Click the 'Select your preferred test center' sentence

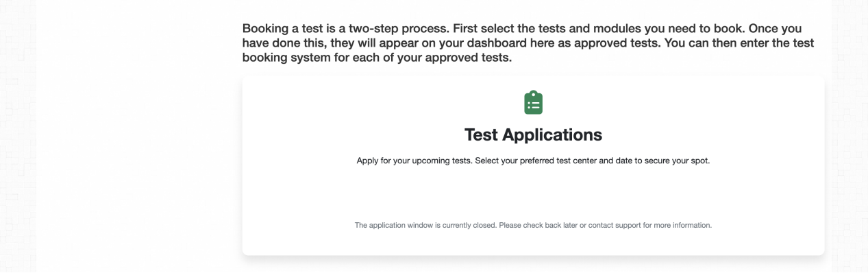tap(593, 161)
